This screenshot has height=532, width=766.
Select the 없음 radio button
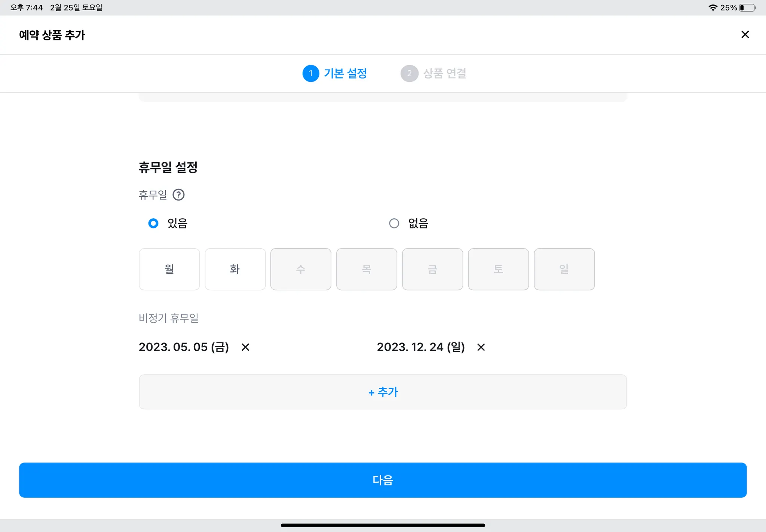394,224
